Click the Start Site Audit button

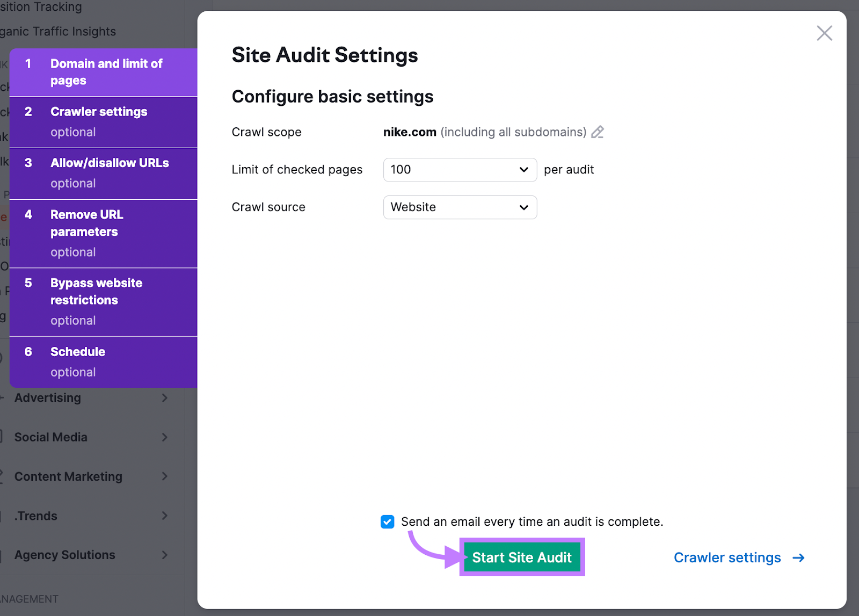click(x=521, y=557)
